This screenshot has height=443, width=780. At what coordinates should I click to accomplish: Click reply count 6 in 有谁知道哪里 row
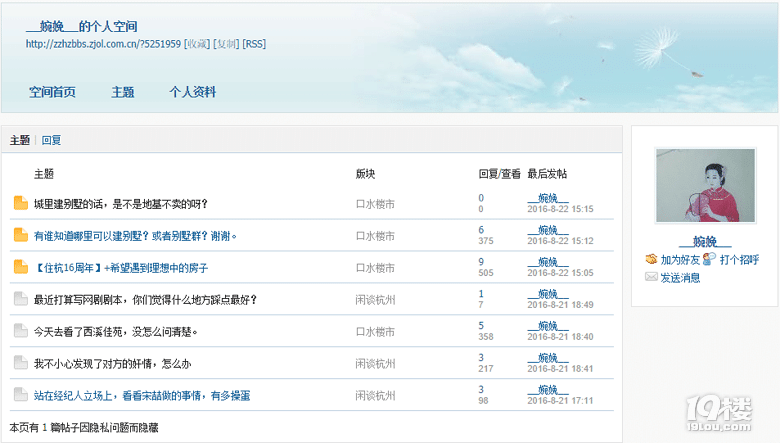[x=481, y=230]
